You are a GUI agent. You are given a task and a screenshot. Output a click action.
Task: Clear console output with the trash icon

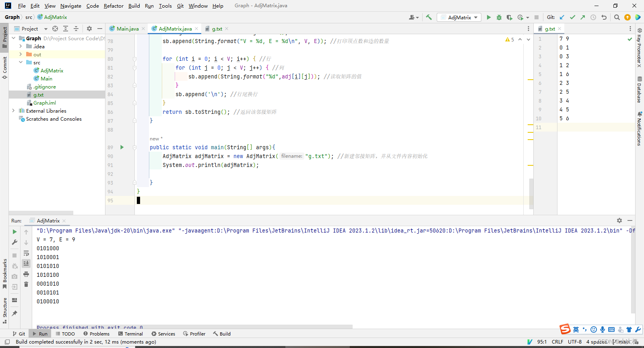pos(26,284)
